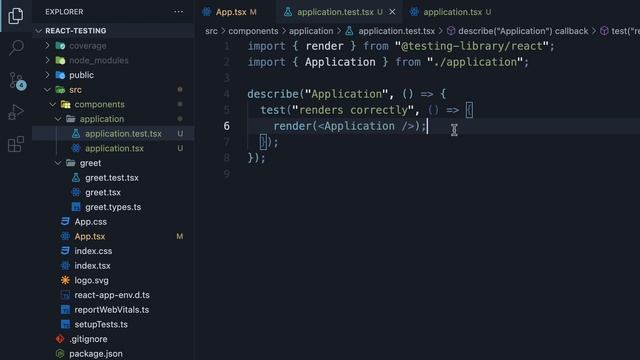
Task: Collapse the application folder chevron
Action: (x=58, y=119)
